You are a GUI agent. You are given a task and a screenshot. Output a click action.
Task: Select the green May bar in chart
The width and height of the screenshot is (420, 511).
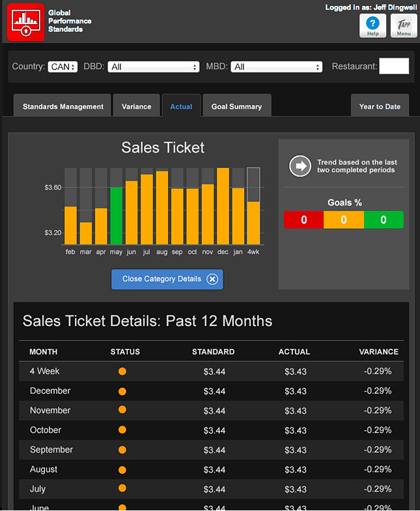pos(117,215)
